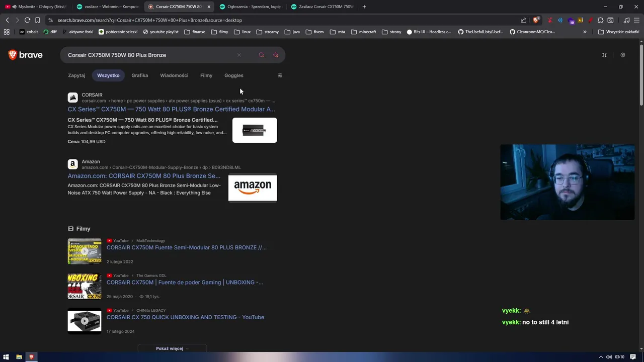Open the Brave hamburger main menu
This screenshot has width=644, height=362.
point(637,20)
